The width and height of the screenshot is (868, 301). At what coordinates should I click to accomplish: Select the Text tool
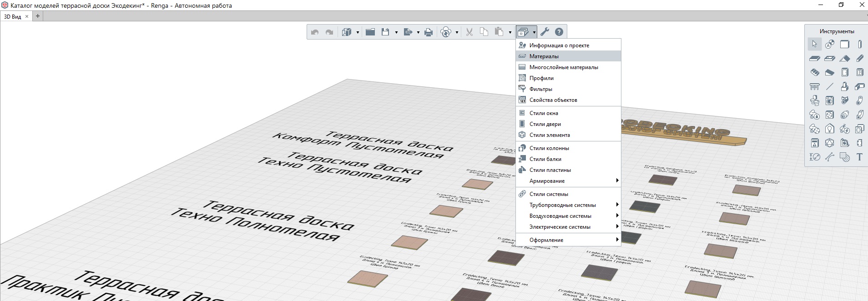coord(859,157)
